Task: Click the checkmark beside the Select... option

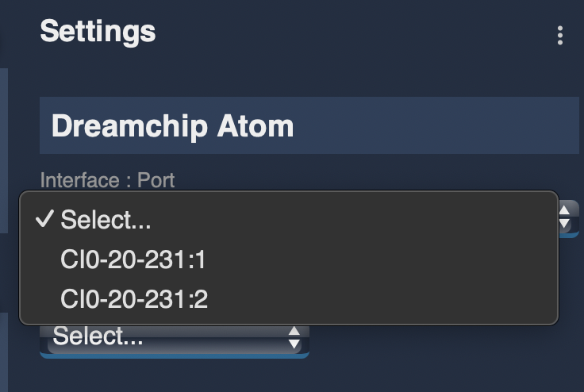Action: click(44, 220)
